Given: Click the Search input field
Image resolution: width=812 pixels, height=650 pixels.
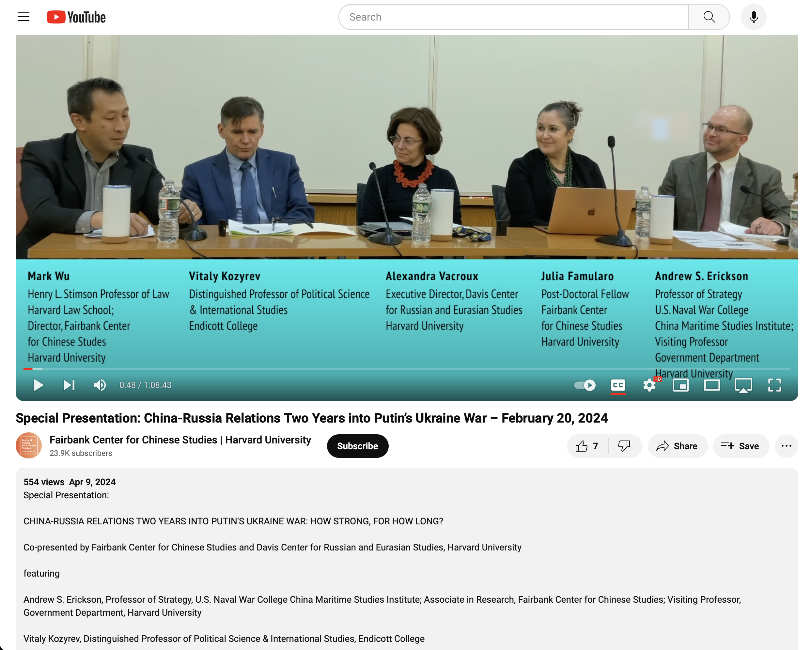Looking at the screenshot, I should pyautogui.click(x=513, y=17).
